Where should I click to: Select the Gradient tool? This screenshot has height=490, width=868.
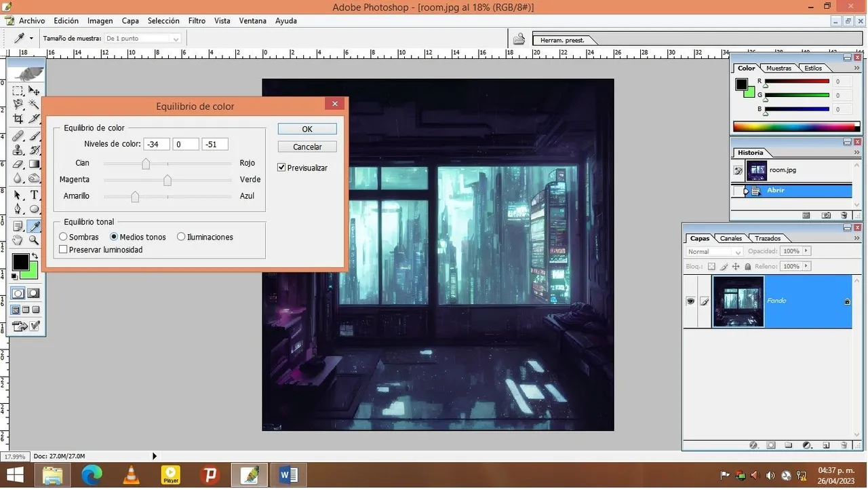[x=34, y=164]
